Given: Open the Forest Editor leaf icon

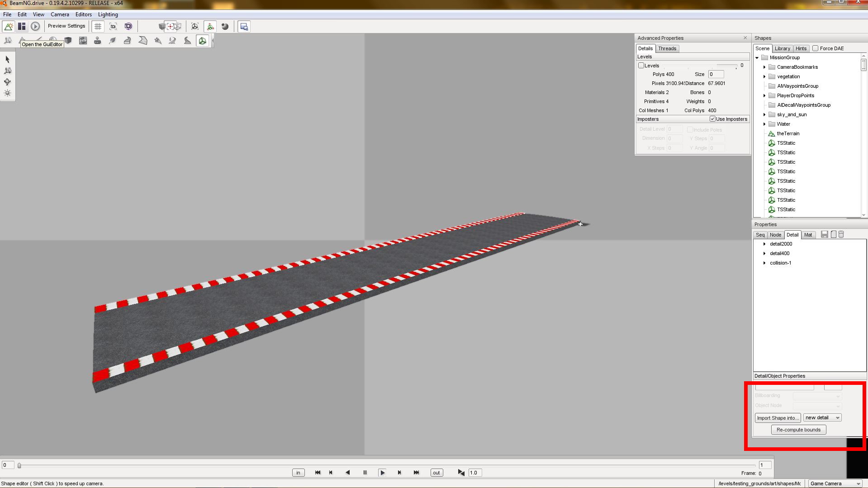Looking at the screenshot, I should [x=113, y=41].
